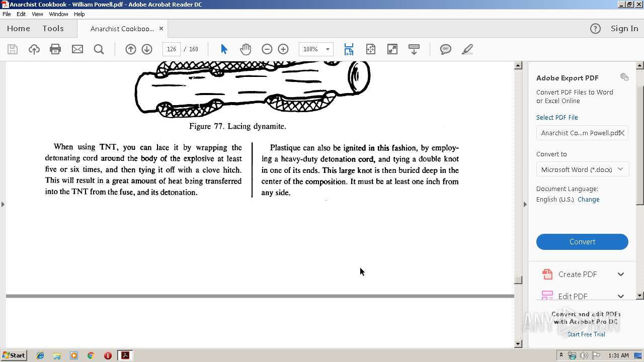Open the zoom level dropdown
644x362 pixels.
(x=328, y=49)
